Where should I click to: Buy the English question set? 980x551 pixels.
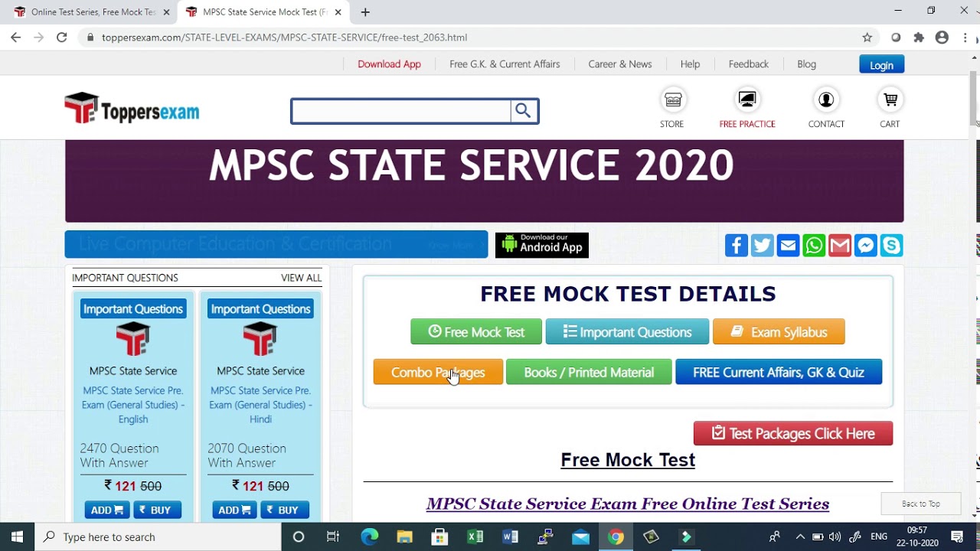156,510
